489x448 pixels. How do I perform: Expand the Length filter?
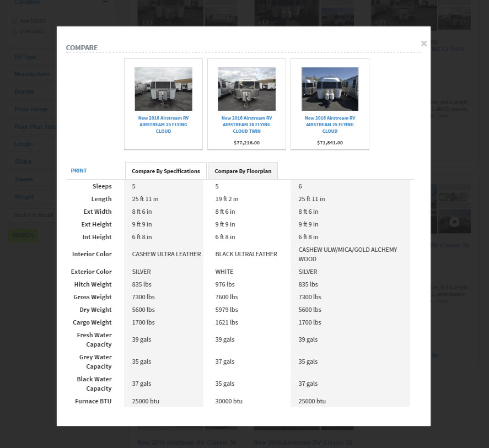23,144
